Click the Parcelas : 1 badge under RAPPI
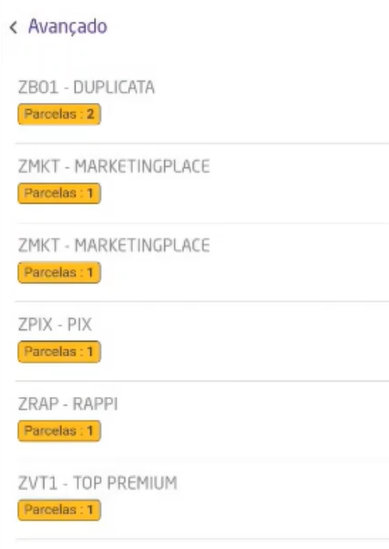The height and width of the screenshot is (549, 389). (59, 431)
